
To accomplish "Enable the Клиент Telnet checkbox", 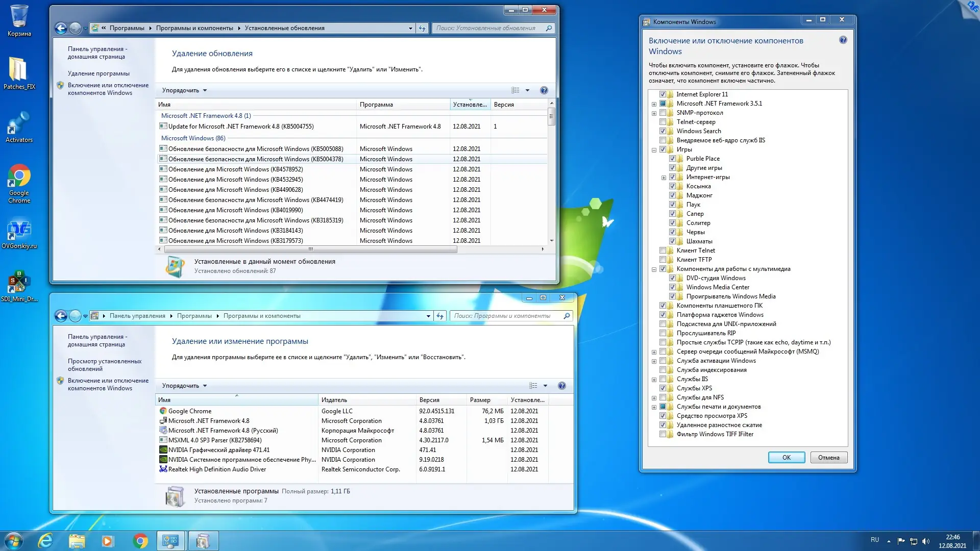I will coord(664,251).
